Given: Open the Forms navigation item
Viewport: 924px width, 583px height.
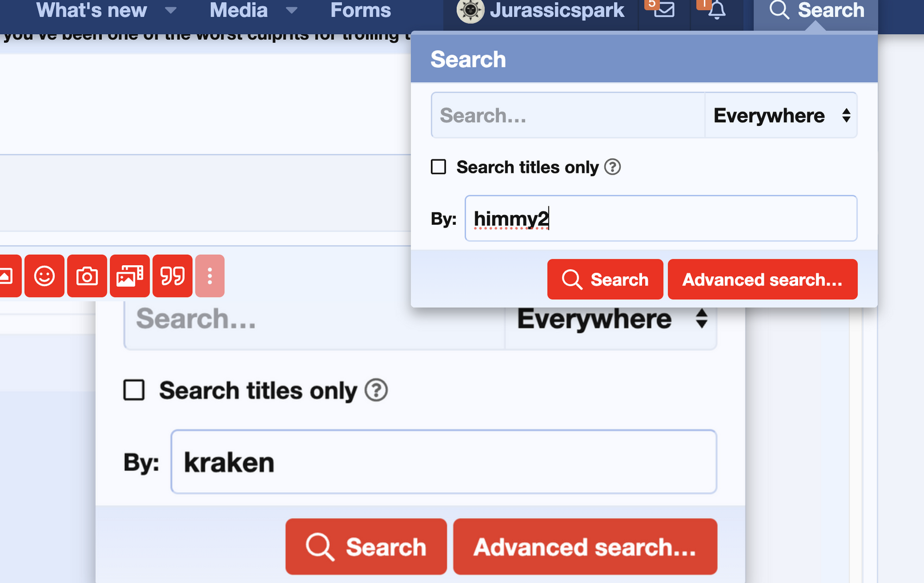Looking at the screenshot, I should tap(360, 10).
